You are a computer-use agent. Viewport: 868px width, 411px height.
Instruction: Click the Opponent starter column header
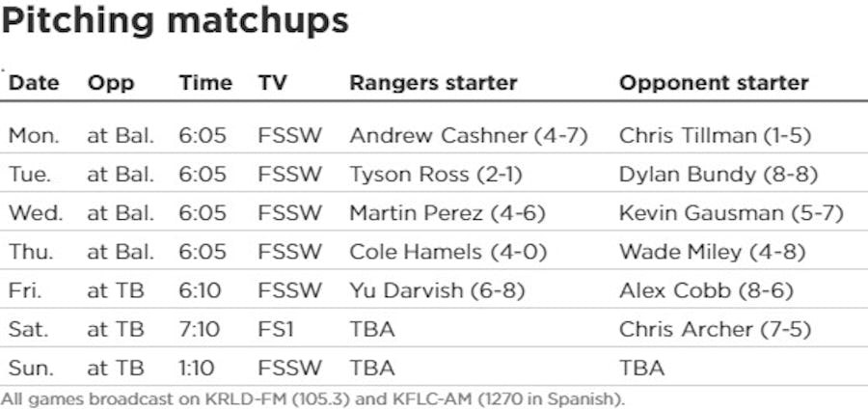click(x=714, y=83)
